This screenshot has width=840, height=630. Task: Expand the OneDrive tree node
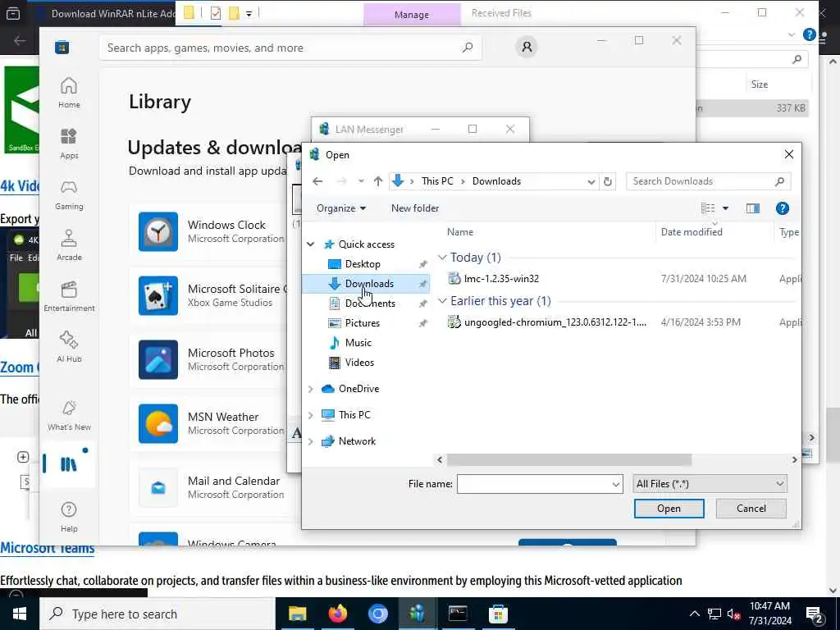310,389
